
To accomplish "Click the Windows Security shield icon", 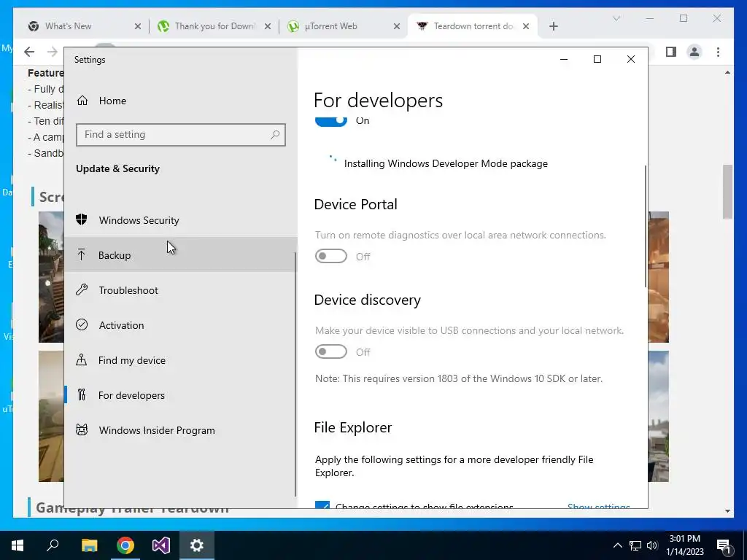I will point(82,219).
